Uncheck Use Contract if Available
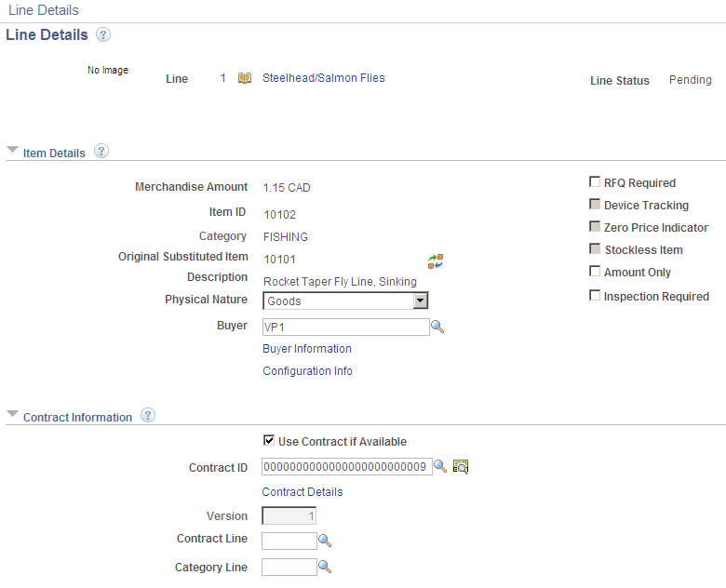The height and width of the screenshot is (588, 726). coord(269,440)
